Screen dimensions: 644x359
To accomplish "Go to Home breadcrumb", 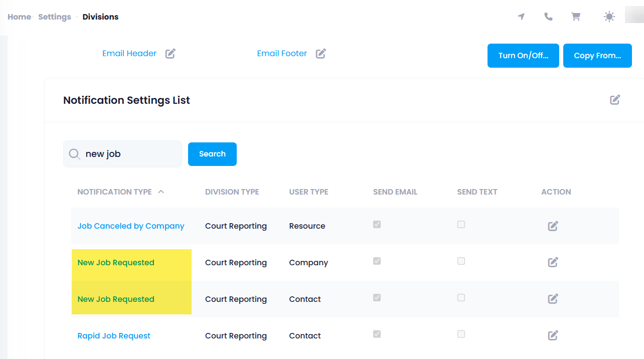I will [x=19, y=17].
